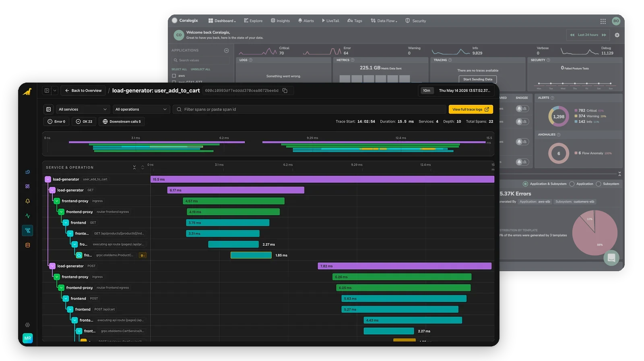This screenshot has height=361, width=644.
Task: Click Start Sending Data in Tracing panel
Action: pyautogui.click(x=478, y=79)
